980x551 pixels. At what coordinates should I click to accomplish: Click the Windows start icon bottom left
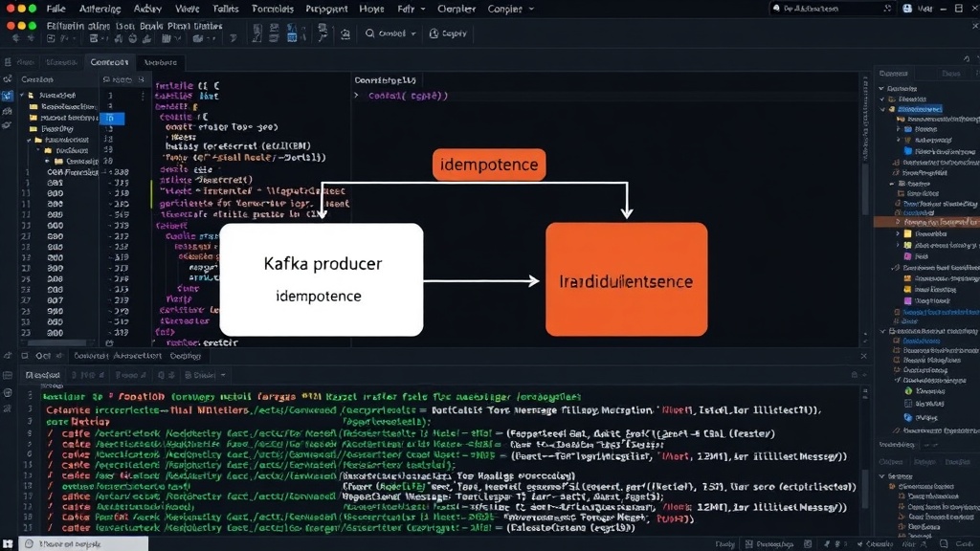point(8,544)
